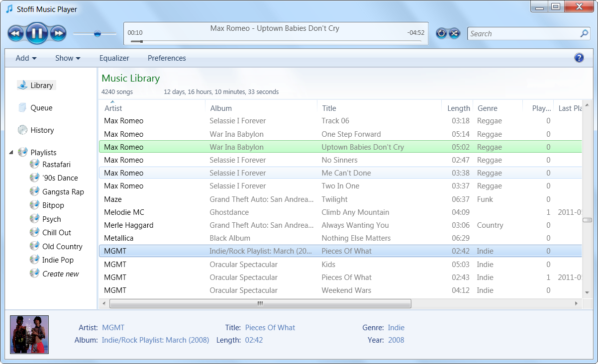The width and height of the screenshot is (598, 364).
Task: Open the Gangsta Rap playlist
Action: pyautogui.click(x=63, y=192)
